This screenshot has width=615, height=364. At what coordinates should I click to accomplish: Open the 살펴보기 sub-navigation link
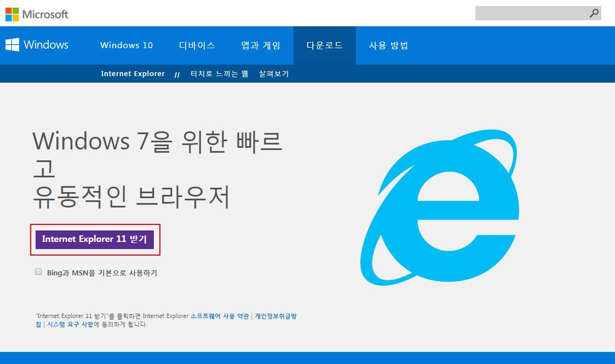coord(274,74)
